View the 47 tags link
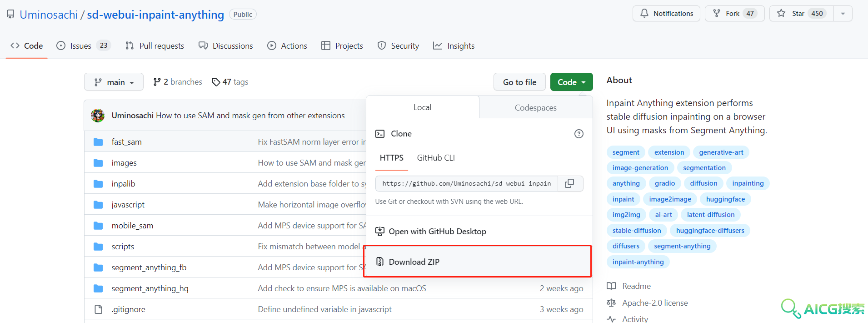This screenshot has height=323, width=868. (x=230, y=82)
